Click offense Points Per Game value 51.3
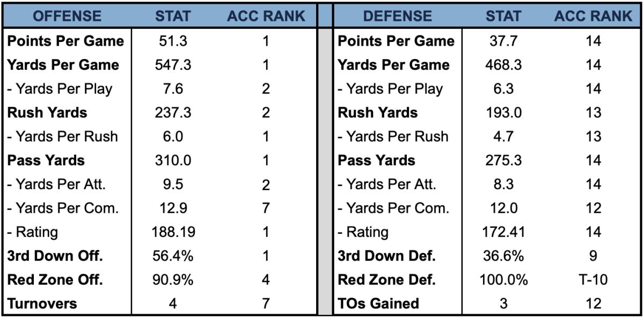Image resolution: width=644 pixels, height=318 pixels. [173, 41]
